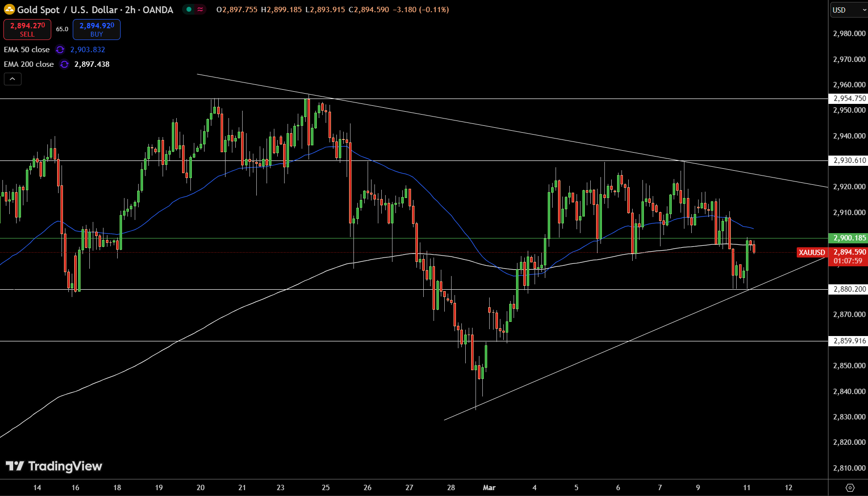The image size is (868, 496).
Task: Click the red XAUUSD symbol label
Action: (x=812, y=252)
